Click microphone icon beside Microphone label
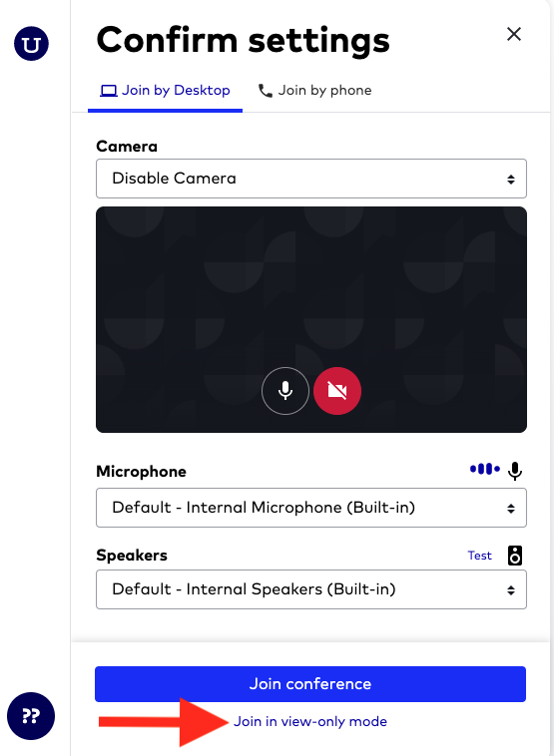The height and width of the screenshot is (756, 554). coord(515,471)
